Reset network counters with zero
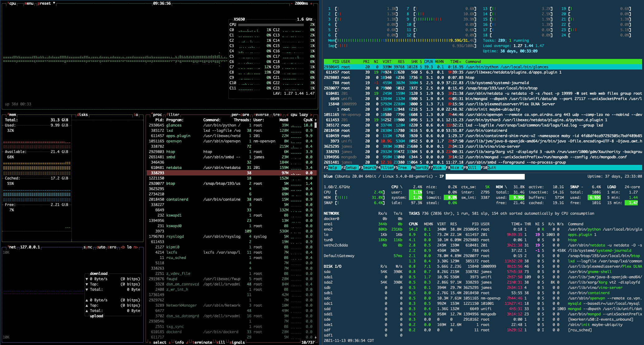 point(112,247)
